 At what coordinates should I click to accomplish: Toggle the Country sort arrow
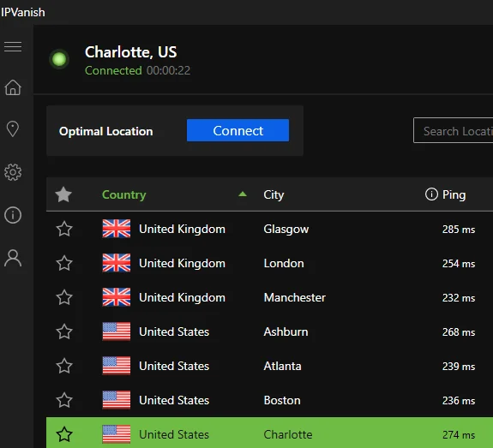point(243,194)
